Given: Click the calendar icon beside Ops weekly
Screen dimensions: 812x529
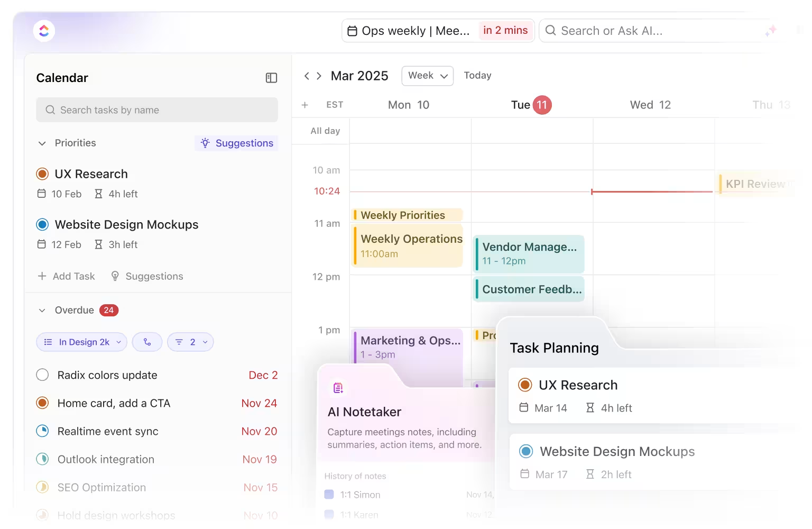Looking at the screenshot, I should coord(352,31).
